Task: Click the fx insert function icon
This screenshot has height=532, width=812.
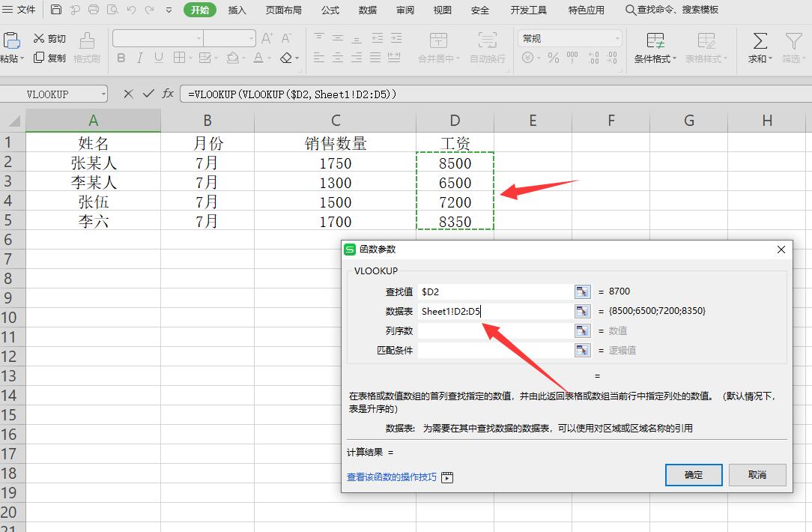Action: point(166,94)
